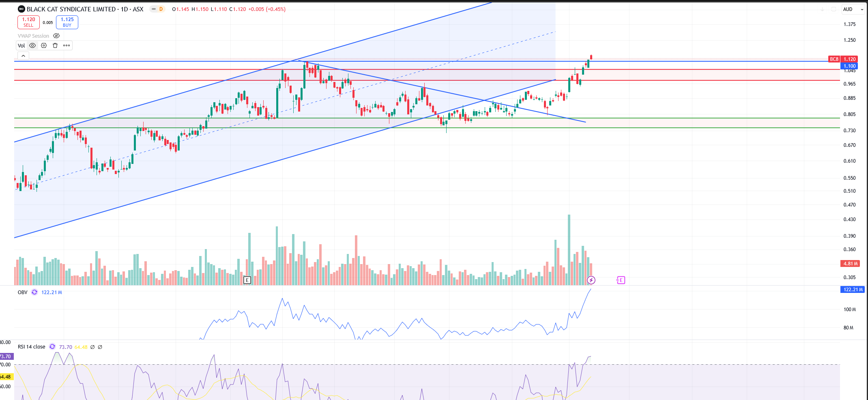Click the faded down-arrow pane button
Viewport: 868px width, 400px height.
tap(822, 9)
